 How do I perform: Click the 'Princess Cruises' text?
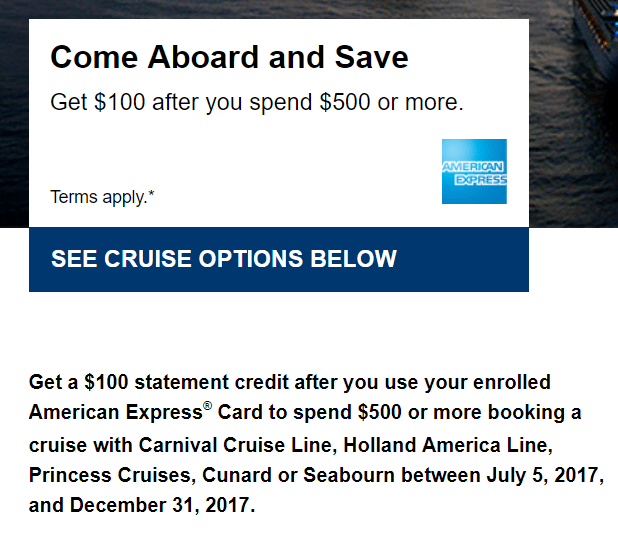click(x=112, y=475)
